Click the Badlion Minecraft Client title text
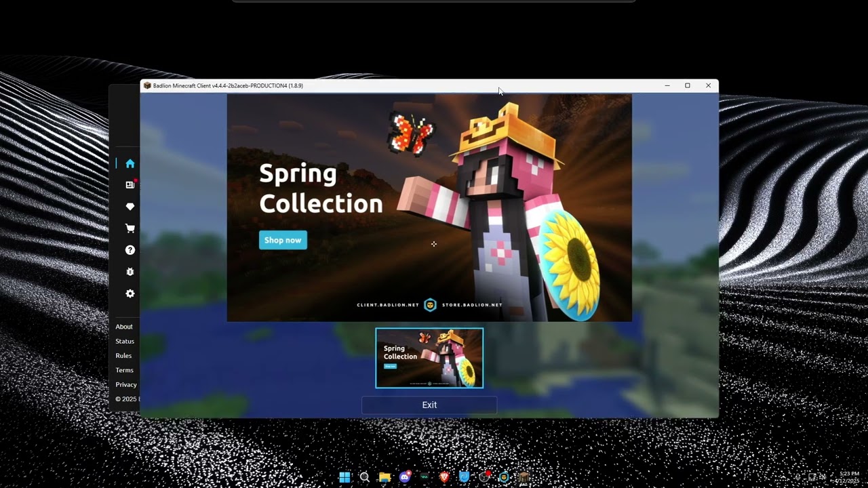868x488 pixels. click(x=228, y=85)
